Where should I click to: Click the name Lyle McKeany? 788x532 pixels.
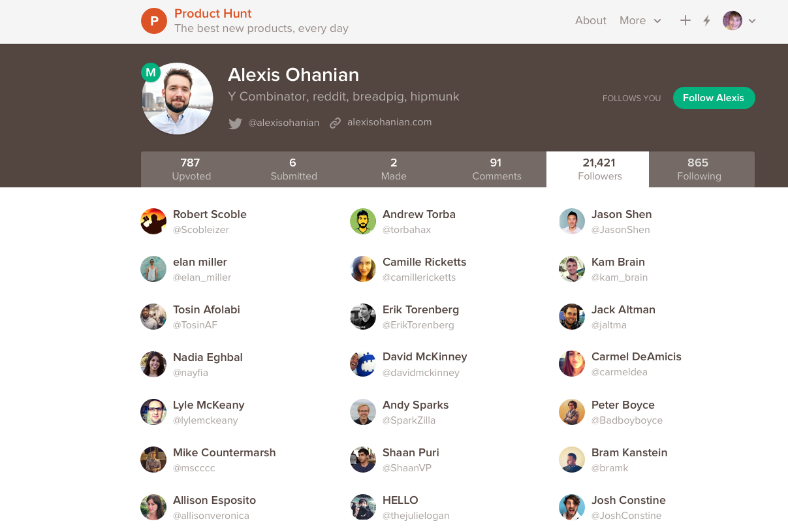coord(209,405)
